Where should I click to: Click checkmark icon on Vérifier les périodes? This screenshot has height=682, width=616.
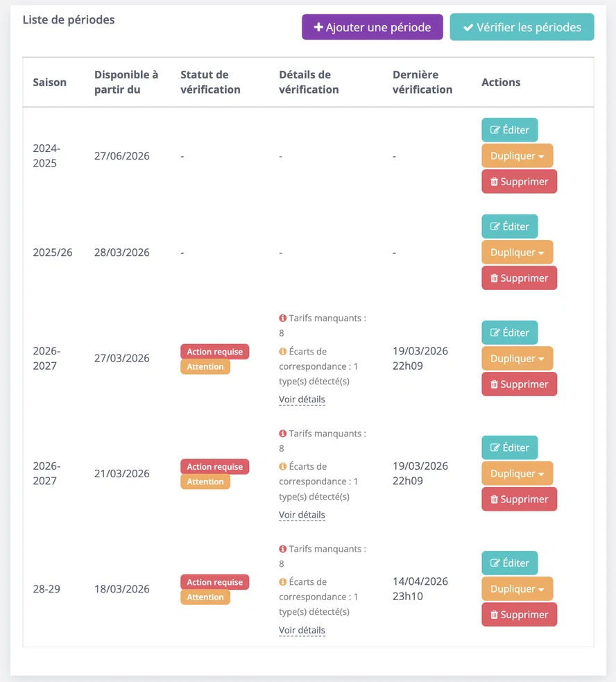click(468, 27)
